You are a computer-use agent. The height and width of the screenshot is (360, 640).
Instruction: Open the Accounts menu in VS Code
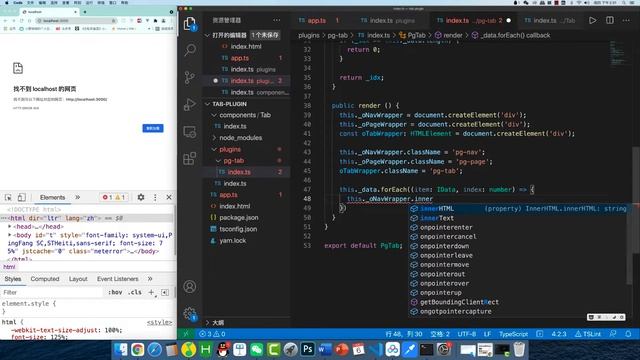click(x=190, y=287)
